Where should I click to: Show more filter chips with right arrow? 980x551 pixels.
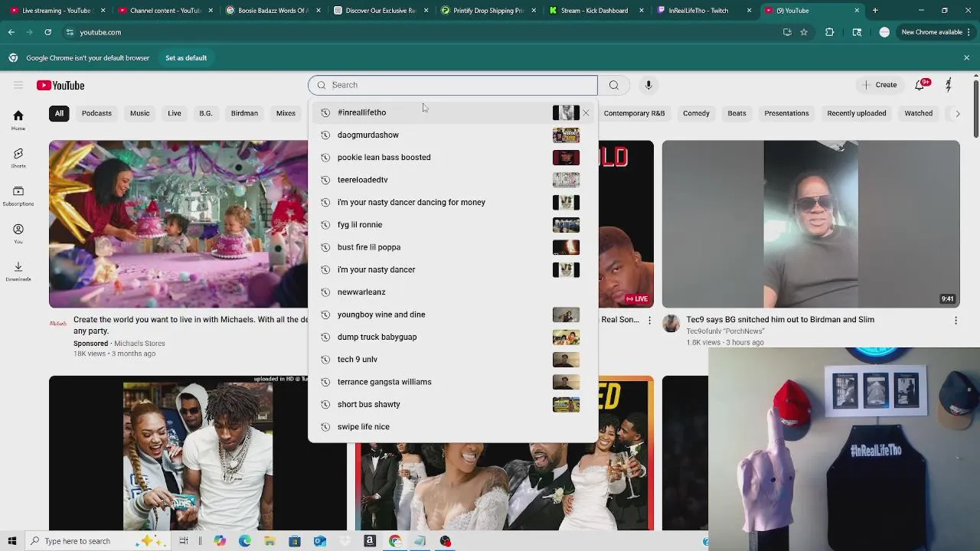coord(957,113)
